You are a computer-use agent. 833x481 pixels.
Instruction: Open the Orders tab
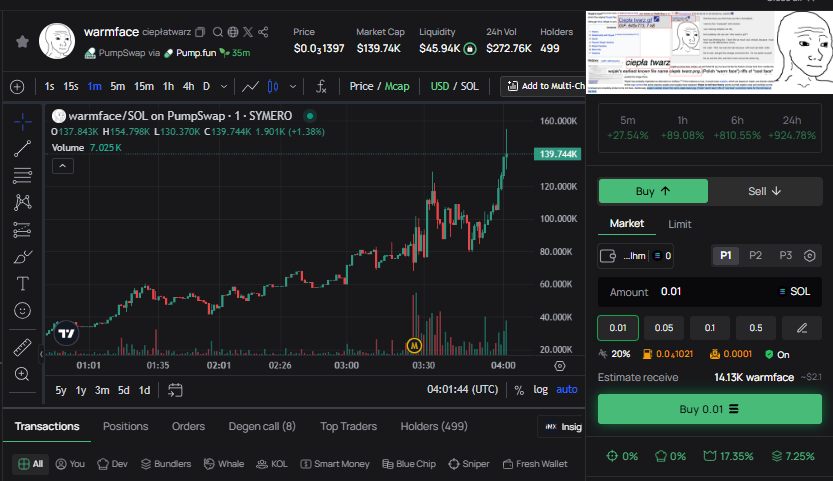tap(188, 426)
